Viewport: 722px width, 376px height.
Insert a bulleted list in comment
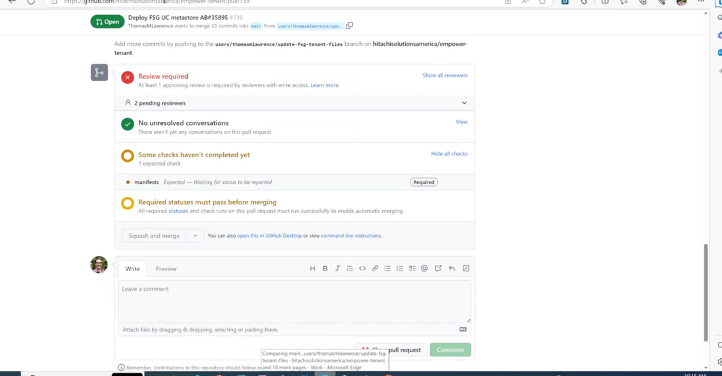click(x=387, y=268)
